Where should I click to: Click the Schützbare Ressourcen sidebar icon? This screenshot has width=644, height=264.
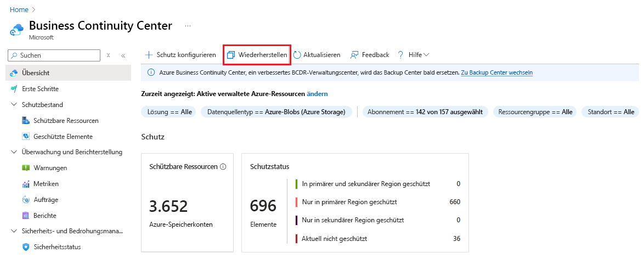coord(26,121)
